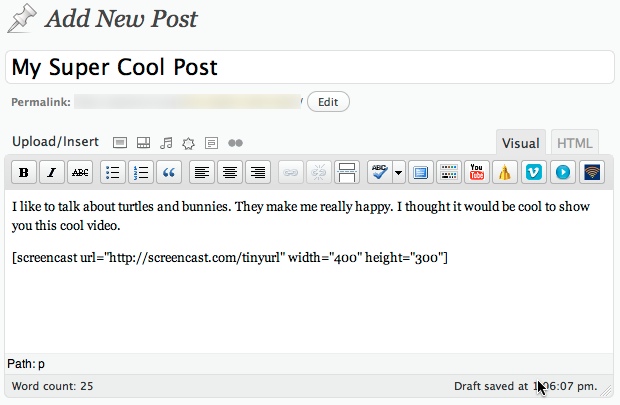Click the post title field

pyautogui.click(x=309, y=67)
